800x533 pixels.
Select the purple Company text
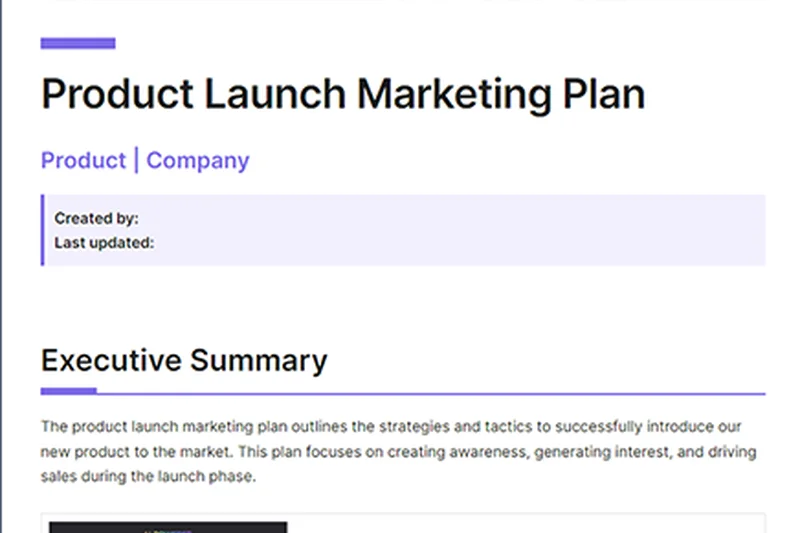(198, 160)
